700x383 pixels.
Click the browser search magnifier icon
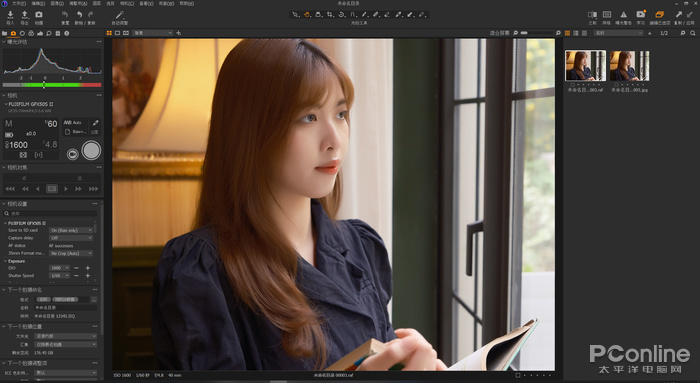pyautogui.click(x=693, y=33)
